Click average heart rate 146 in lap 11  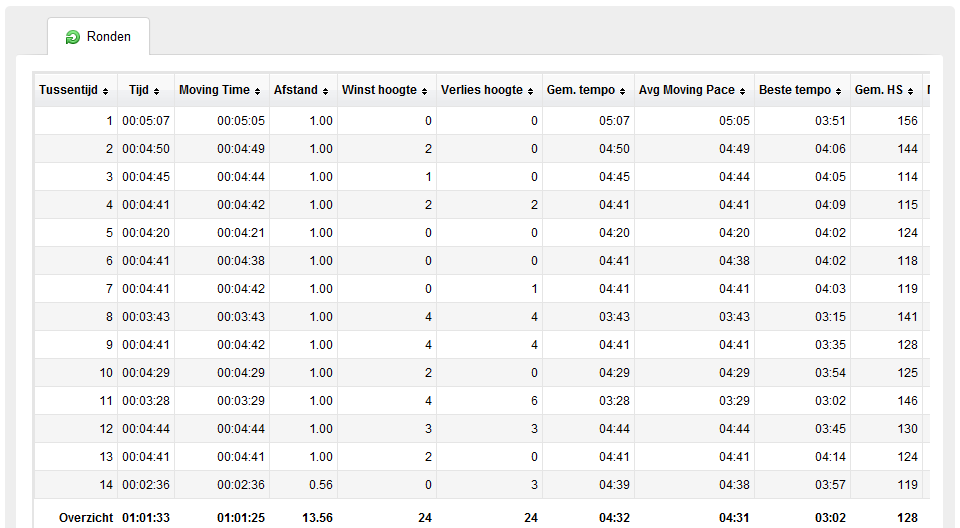tap(907, 401)
